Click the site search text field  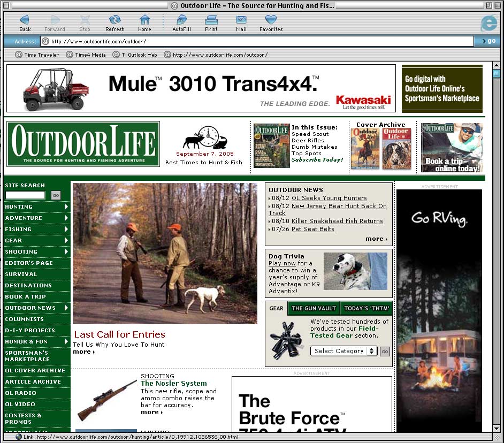25,195
